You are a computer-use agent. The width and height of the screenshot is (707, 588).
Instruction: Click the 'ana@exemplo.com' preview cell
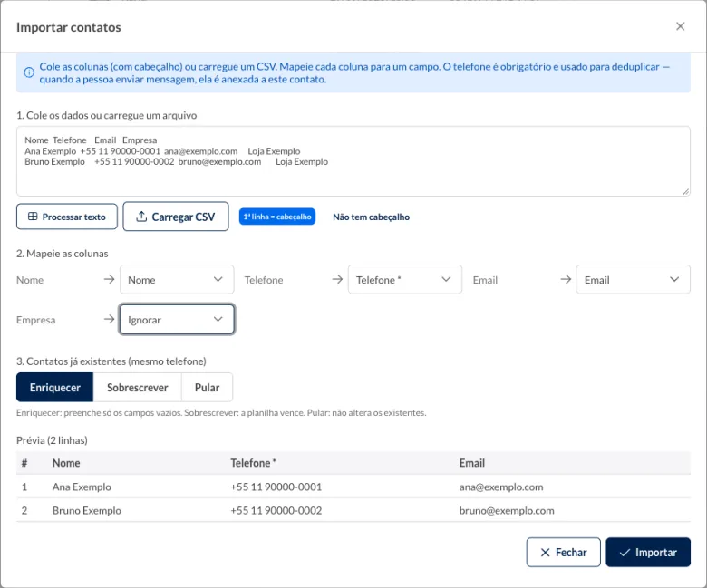(x=501, y=487)
